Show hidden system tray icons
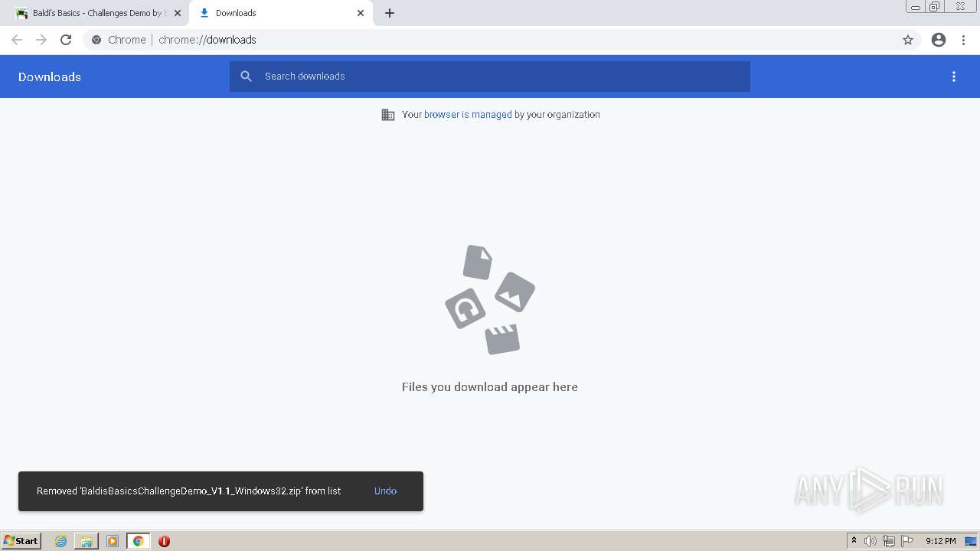Screen dimensions: 980x551 point(854,541)
